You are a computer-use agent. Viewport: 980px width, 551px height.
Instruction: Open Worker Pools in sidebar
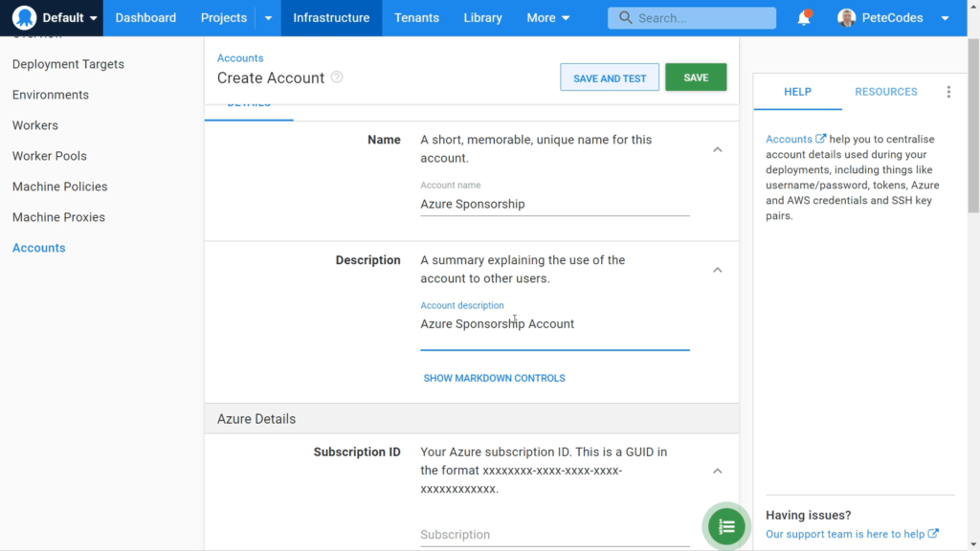click(x=50, y=156)
